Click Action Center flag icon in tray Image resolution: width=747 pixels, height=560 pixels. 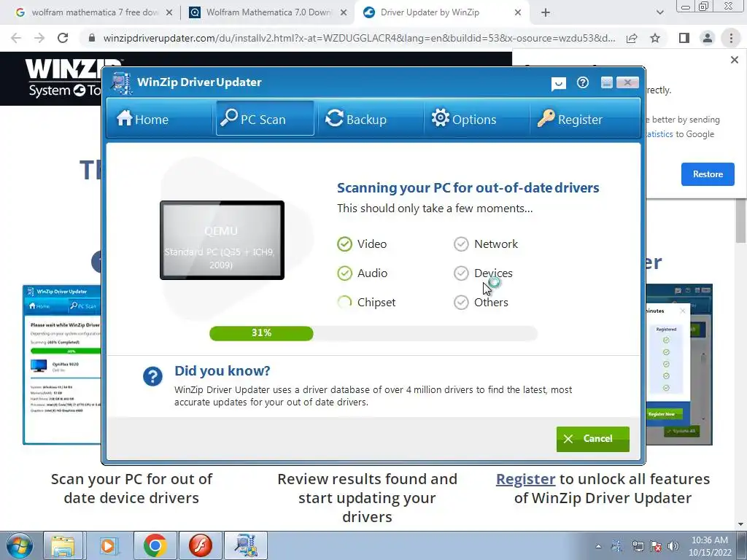(656, 546)
